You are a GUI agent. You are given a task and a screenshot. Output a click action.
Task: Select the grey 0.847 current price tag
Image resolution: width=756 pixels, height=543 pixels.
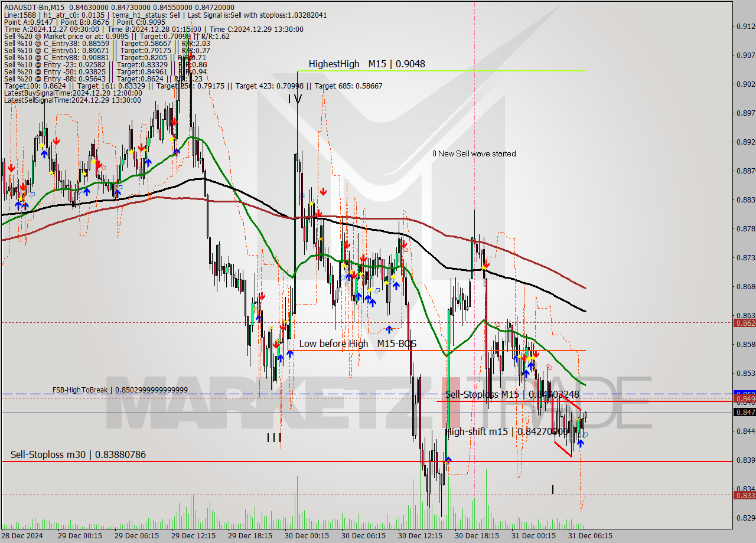tap(744, 412)
